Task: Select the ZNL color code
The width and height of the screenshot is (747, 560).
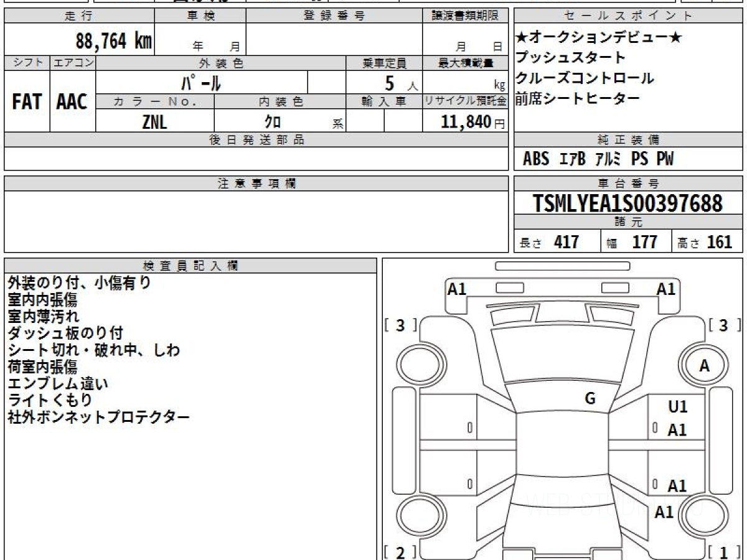Action: point(154,122)
